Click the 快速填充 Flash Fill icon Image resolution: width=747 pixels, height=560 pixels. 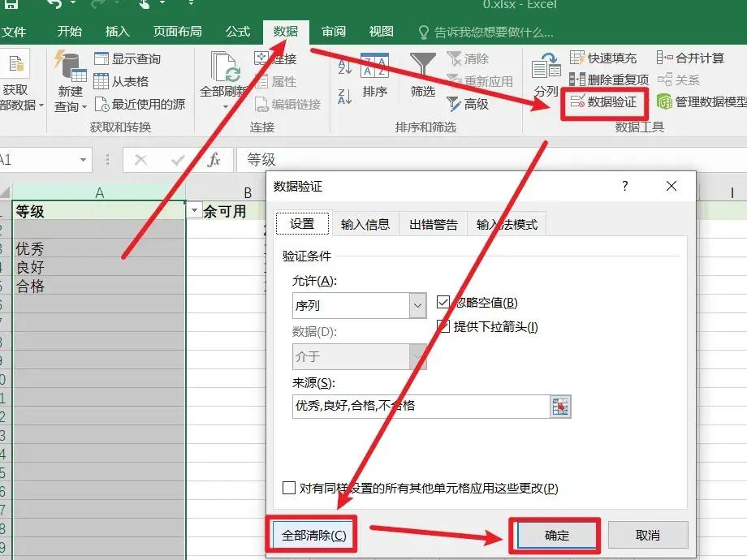click(x=577, y=58)
